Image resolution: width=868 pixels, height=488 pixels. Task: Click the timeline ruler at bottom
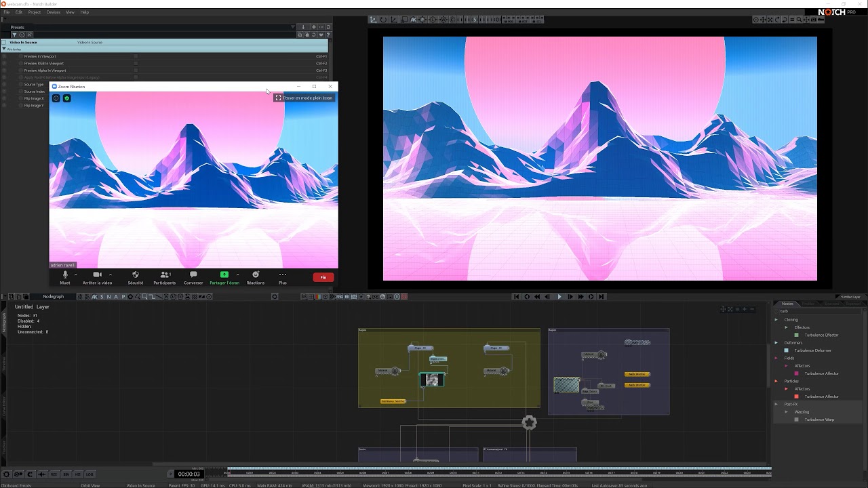point(498,472)
